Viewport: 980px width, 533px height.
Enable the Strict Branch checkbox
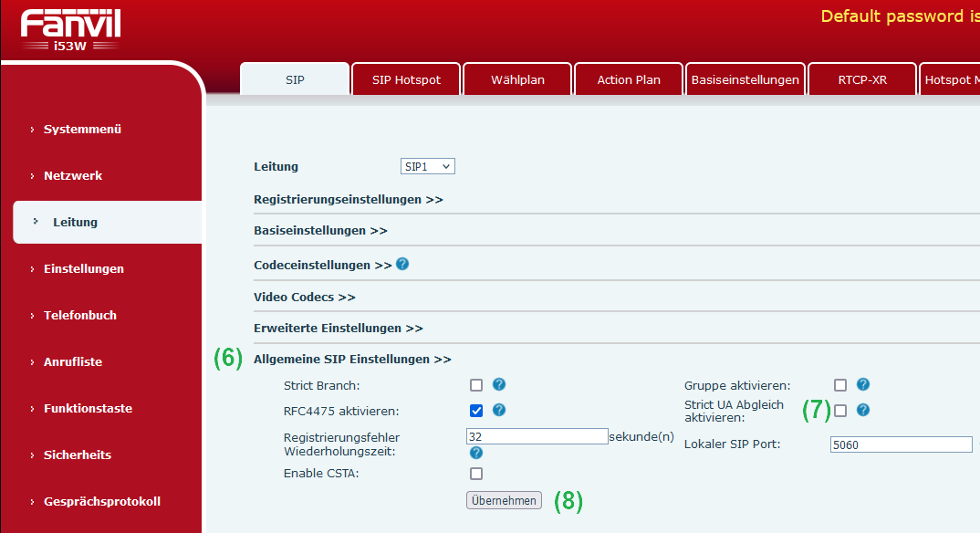coord(476,385)
